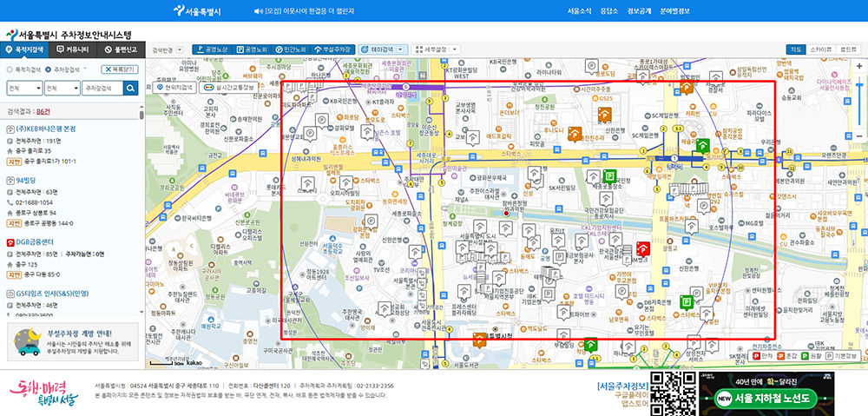Switch to the 불편신고 tab
The image size is (868, 416).
point(122,50)
